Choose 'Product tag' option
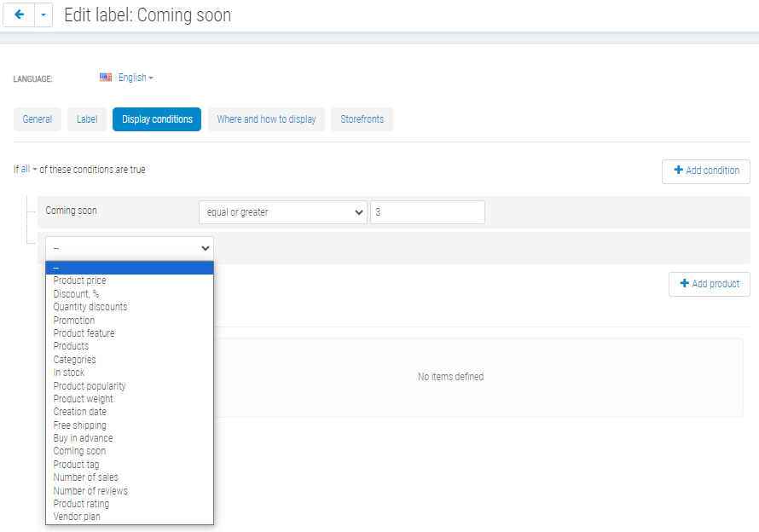The height and width of the screenshot is (532, 759). [130, 465]
